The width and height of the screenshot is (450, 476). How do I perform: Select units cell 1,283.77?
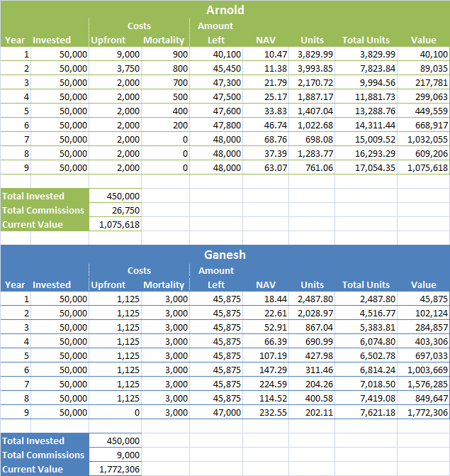(315, 154)
